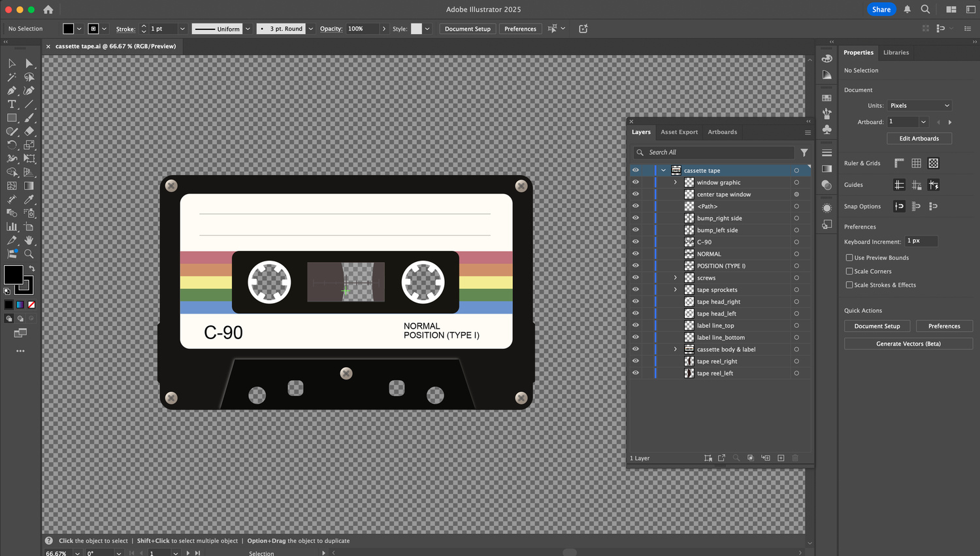
Task: Select the Pen tool
Action: click(12, 91)
